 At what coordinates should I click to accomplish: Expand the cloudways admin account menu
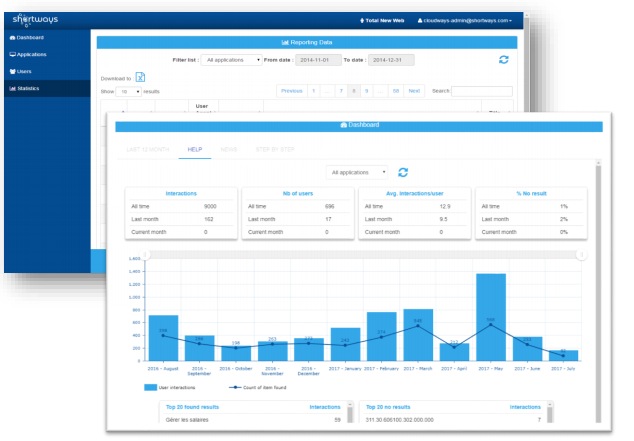(465, 21)
